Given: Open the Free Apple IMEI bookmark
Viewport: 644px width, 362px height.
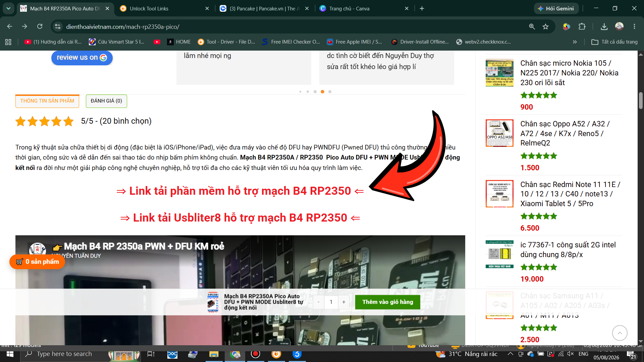Looking at the screenshot, I should tap(355, 42).
